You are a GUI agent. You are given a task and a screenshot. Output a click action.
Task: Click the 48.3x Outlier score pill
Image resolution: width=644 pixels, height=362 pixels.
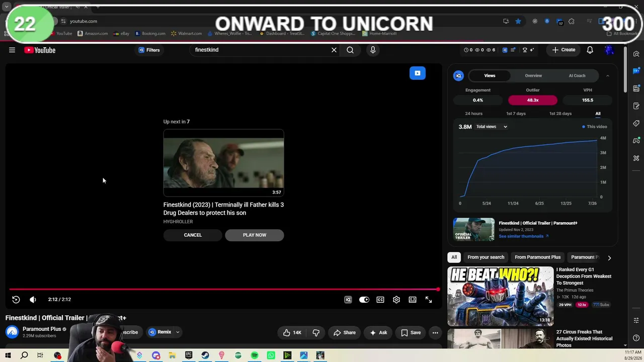tap(533, 100)
